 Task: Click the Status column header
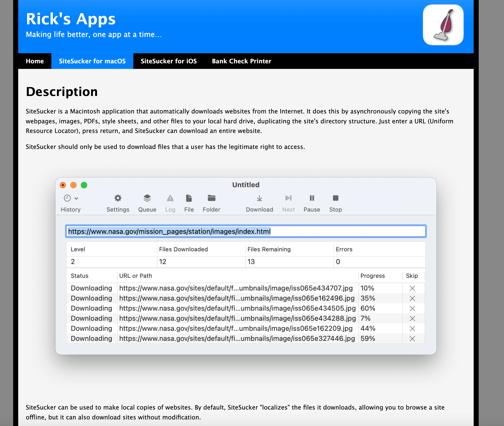pos(80,276)
